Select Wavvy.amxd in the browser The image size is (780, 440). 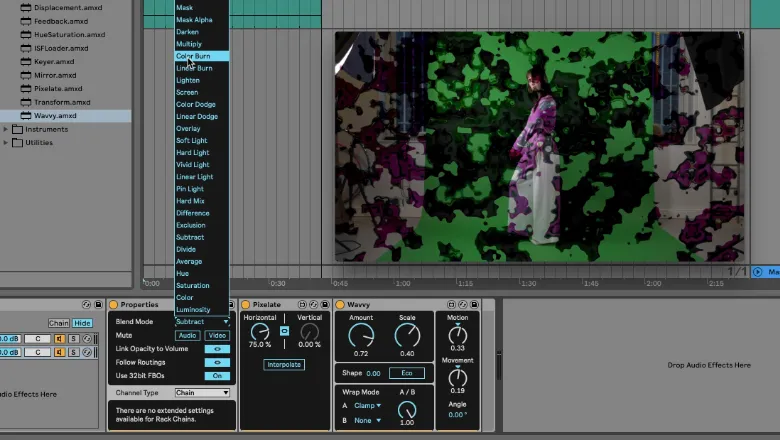tap(55, 116)
